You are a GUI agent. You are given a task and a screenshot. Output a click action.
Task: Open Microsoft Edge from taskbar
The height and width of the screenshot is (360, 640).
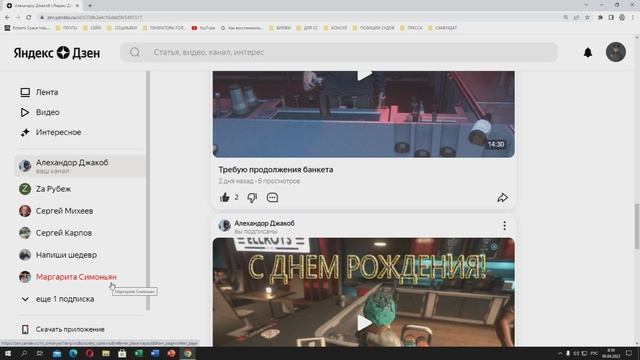point(73,353)
